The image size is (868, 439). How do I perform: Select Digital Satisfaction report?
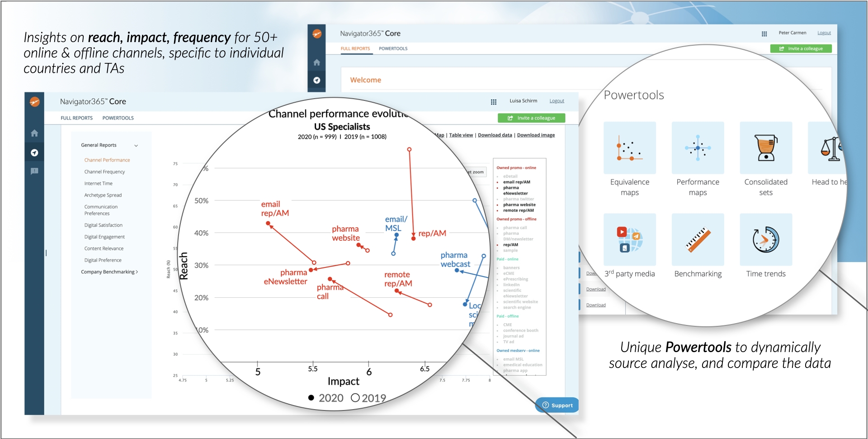[x=103, y=225]
